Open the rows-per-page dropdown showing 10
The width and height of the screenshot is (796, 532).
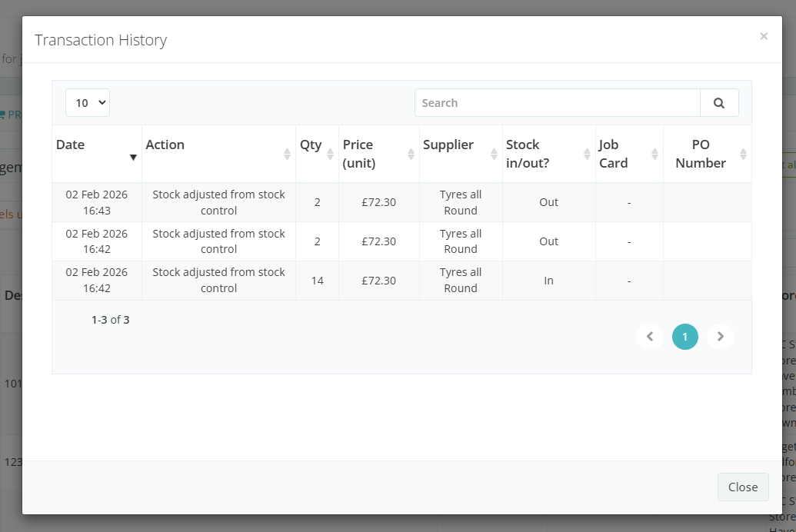point(88,103)
